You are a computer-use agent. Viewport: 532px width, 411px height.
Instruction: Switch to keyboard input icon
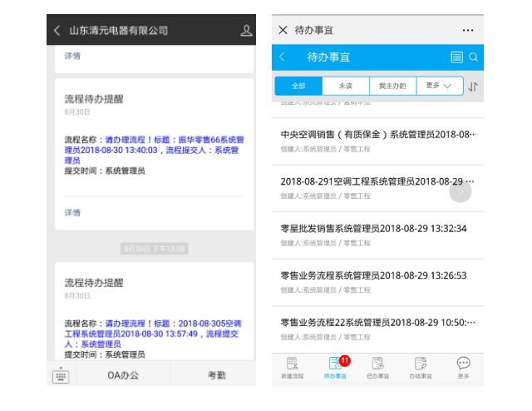[61, 376]
